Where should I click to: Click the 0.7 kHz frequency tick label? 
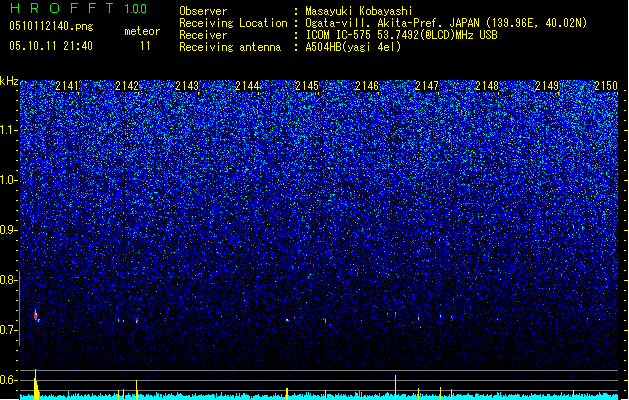tap(8, 330)
